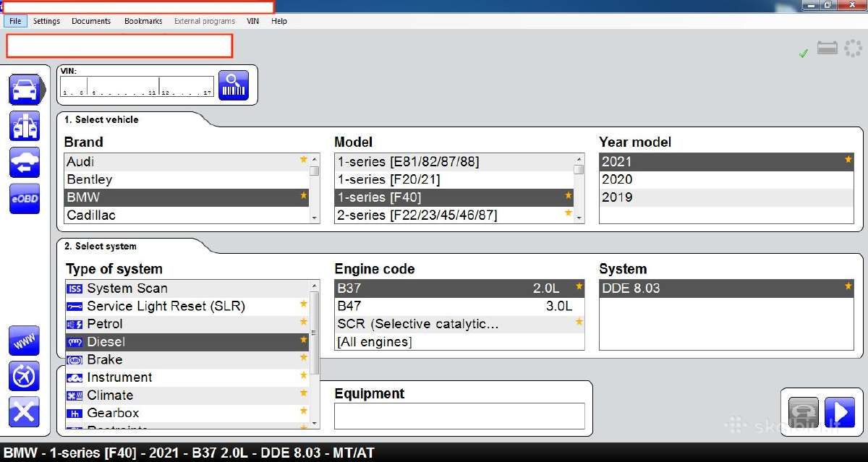Toggle favorite star for DDE 8.03 system

848,286
